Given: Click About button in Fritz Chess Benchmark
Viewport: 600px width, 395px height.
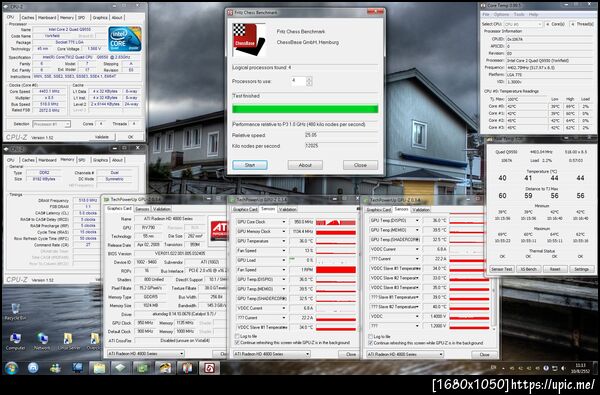Looking at the screenshot, I should click(x=305, y=165).
